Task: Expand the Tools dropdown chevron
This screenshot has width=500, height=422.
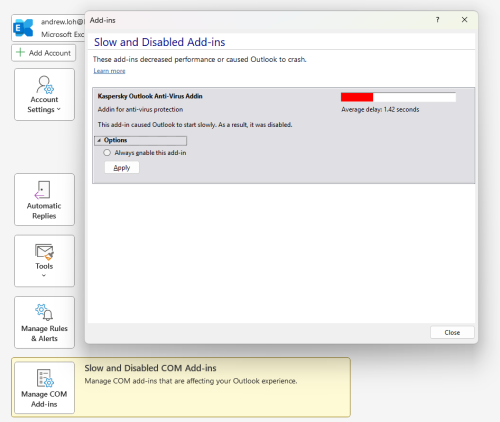Action: point(44,275)
